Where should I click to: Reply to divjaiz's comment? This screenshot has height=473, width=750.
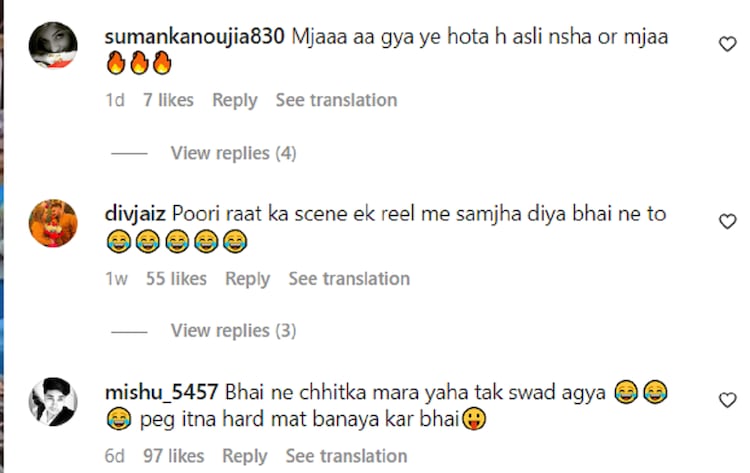point(248,279)
